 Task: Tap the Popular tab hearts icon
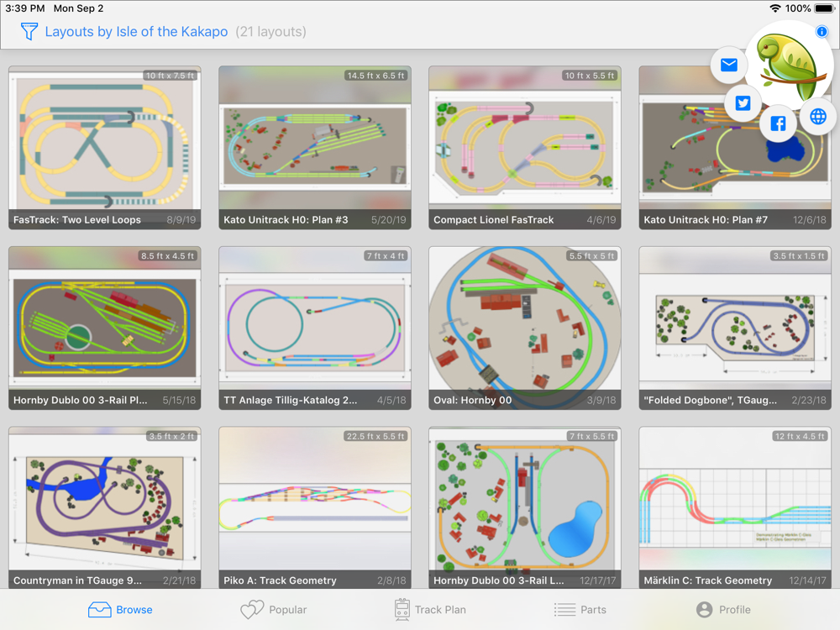pos(252,610)
